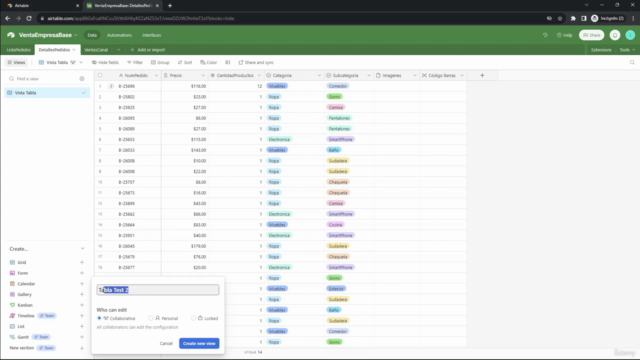Expand record 1 row comment badge
This screenshot has width=640, height=360.
[x=111, y=86]
